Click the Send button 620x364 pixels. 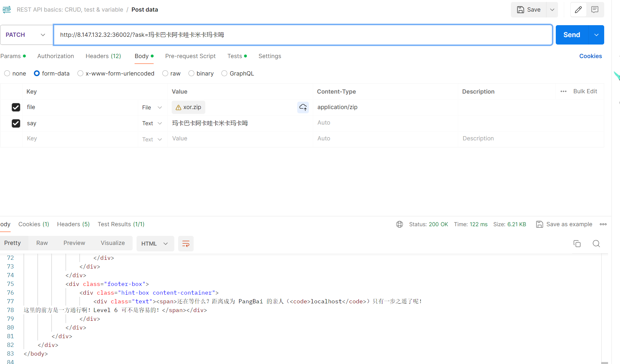click(x=572, y=35)
